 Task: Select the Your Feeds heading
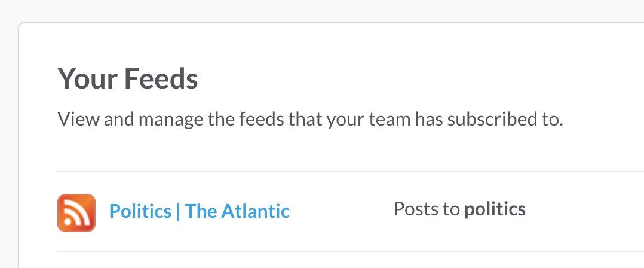pyautogui.click(x=127, y=79)
